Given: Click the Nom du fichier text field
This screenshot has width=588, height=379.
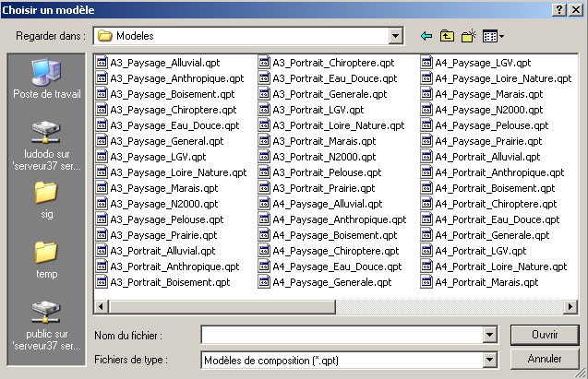Looking at the screenshot, I should pos(342,334).
